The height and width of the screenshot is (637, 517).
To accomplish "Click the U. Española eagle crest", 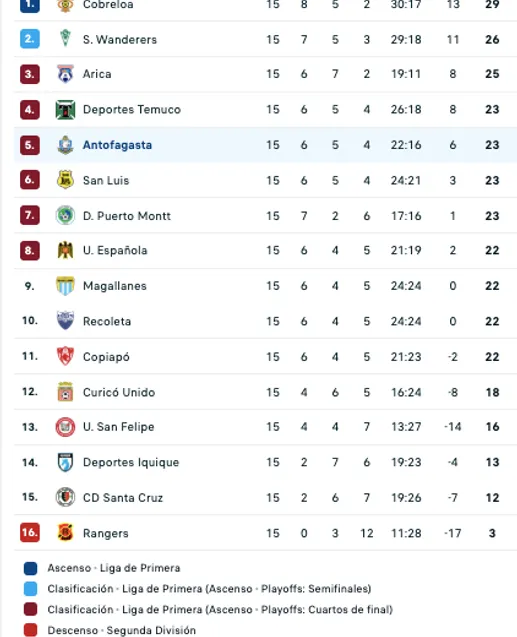I will [x=65, y=250].
